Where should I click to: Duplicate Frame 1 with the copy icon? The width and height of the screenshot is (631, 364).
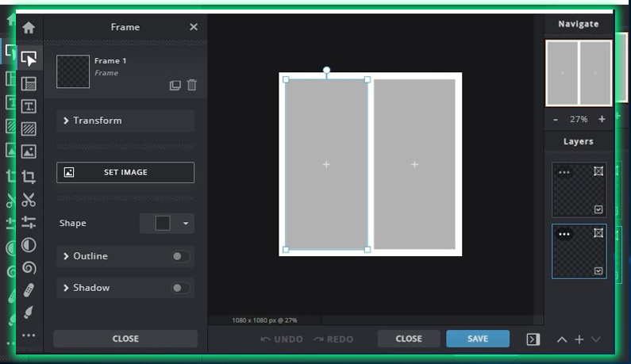click(x=175, y=85)
